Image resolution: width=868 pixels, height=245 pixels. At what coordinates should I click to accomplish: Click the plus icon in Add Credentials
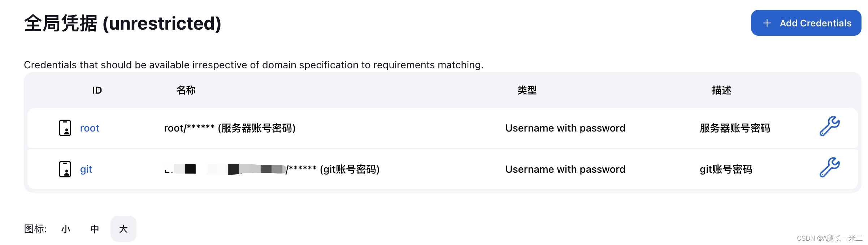point(767,23)
